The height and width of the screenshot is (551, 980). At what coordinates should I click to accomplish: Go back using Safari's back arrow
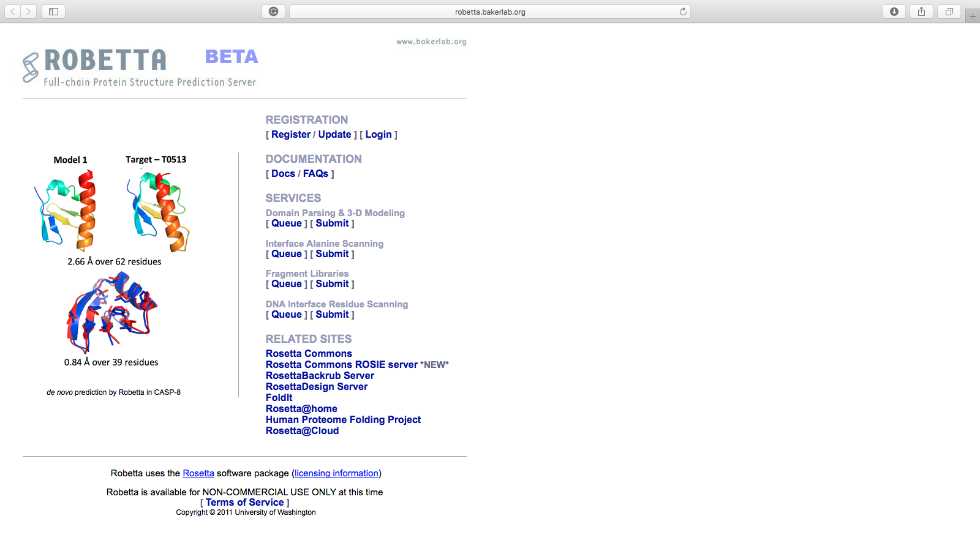pyautogui.click(x=13, y=12)
